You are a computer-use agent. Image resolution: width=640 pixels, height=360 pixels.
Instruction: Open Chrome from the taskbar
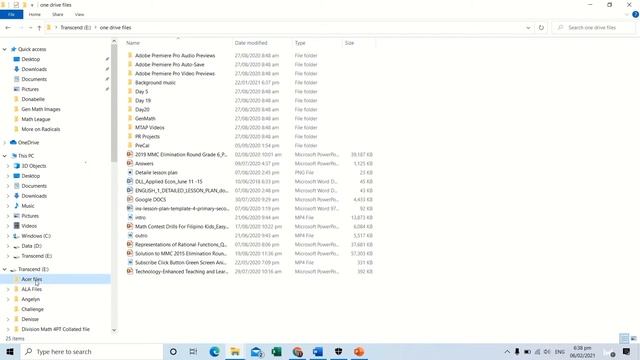pyautogui.click(x=297, y=352)
